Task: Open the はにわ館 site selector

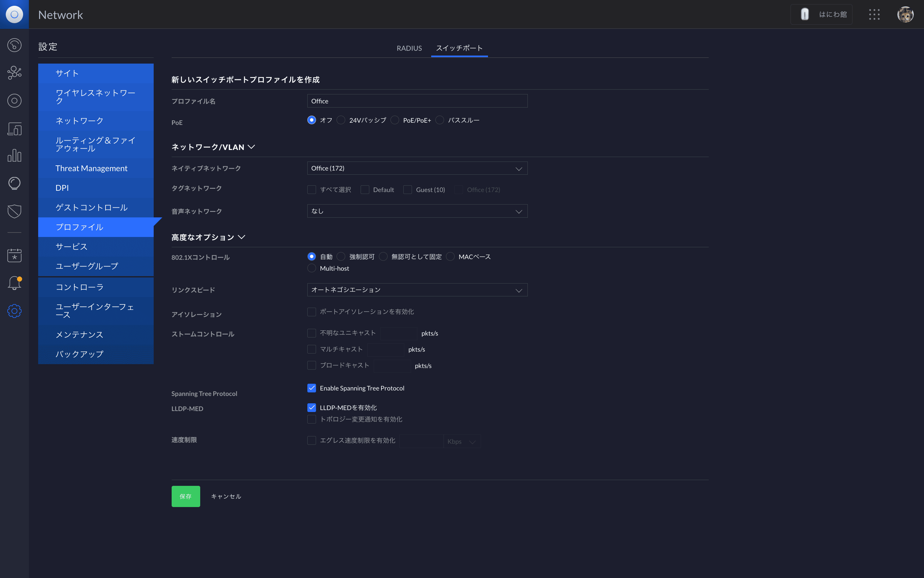Action: point(821,14)
